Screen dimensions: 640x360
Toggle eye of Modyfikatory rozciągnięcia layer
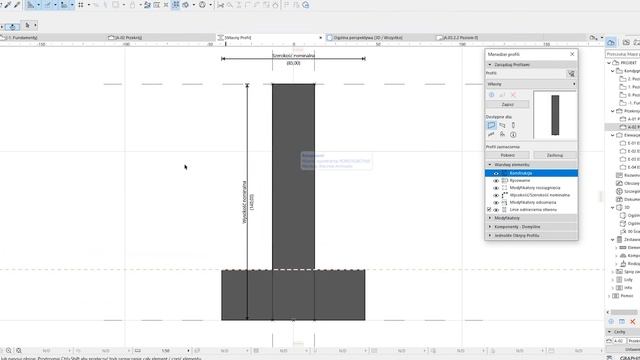[496, 188]
